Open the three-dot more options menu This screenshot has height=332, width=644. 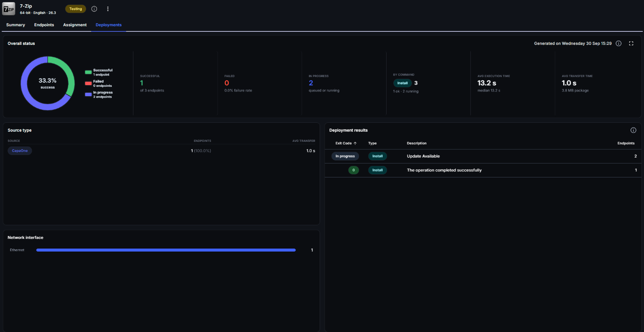[108, 9]
